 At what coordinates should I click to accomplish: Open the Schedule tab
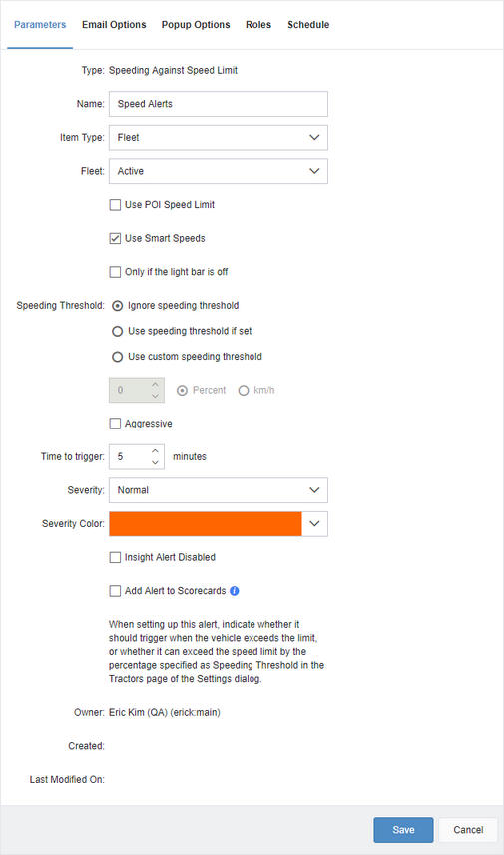click(308, 25)
